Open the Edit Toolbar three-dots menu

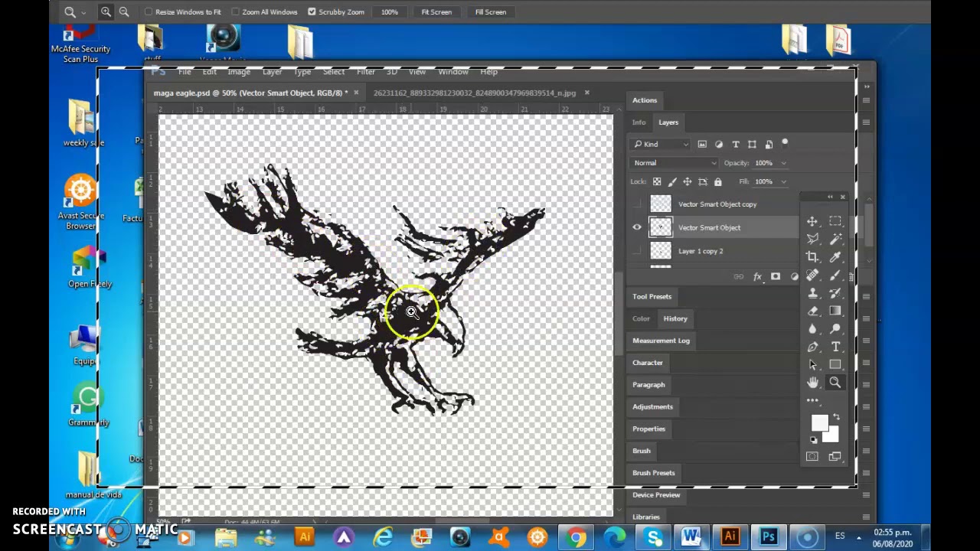click(x=812, y=400)
